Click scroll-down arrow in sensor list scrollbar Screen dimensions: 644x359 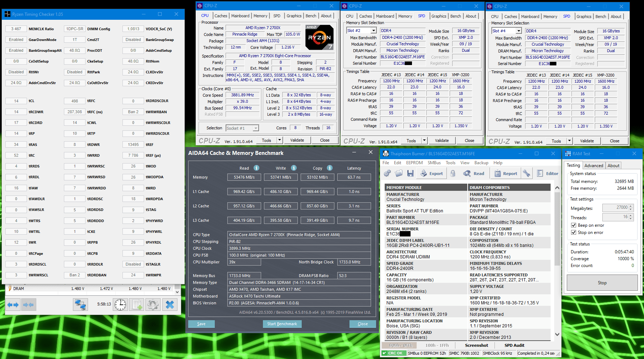point(177,292)
